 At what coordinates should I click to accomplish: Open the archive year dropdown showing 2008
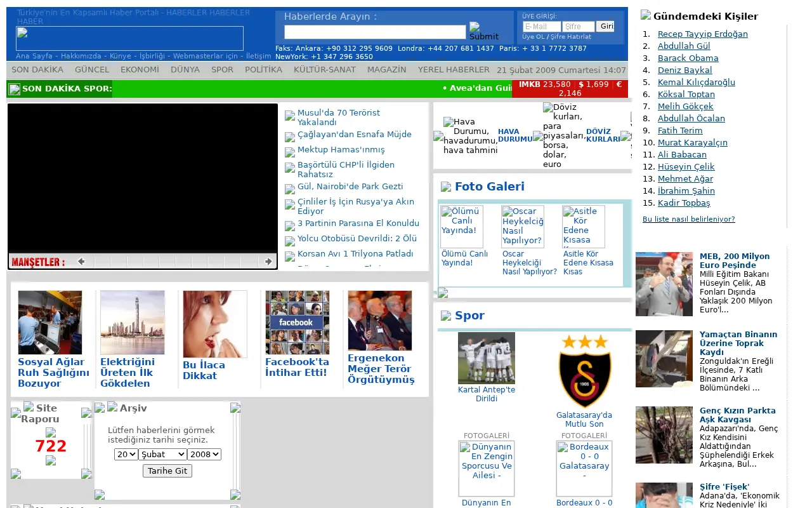click(x=204, y=454)
